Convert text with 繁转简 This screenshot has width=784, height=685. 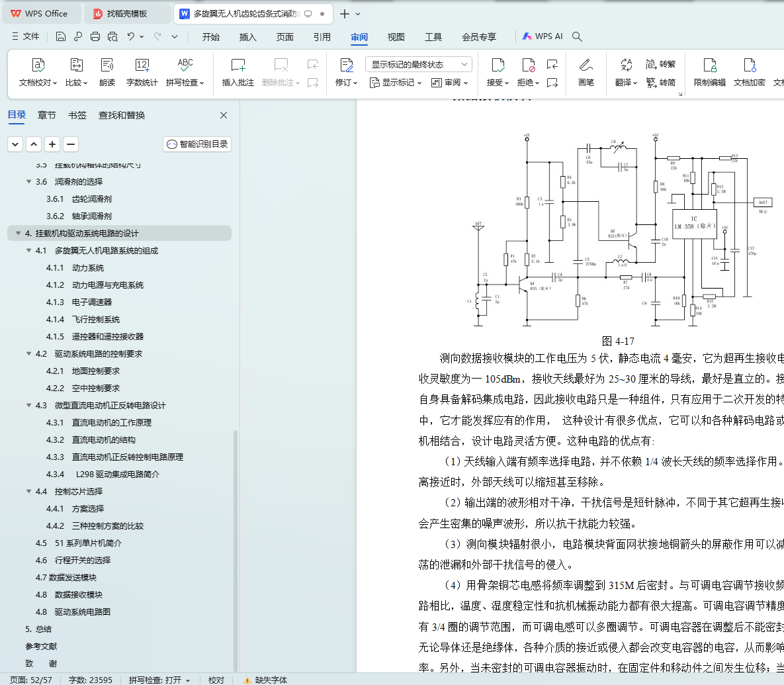pyautogui.click(x=660, y=83)
